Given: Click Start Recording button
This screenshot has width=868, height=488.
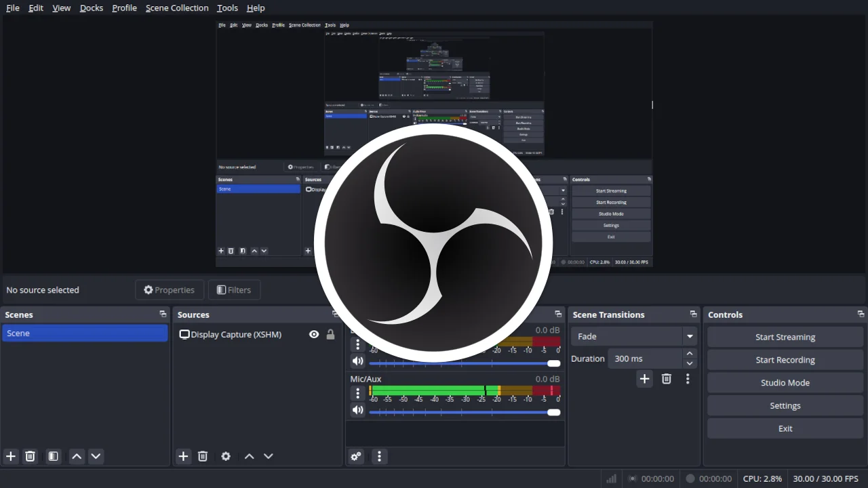Looking at the screenshot, I should pyautogui.click(x=785, y=360).
